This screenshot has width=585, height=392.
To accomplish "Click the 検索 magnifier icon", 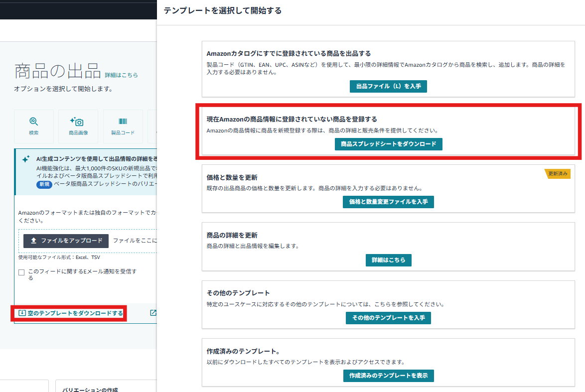I will click(33, 121).
